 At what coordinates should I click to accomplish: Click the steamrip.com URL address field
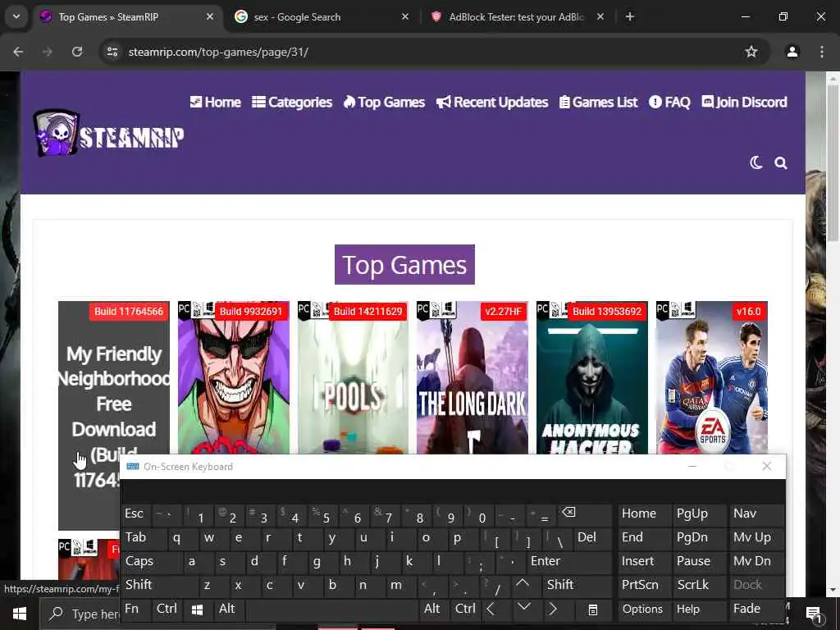[423, 52]
